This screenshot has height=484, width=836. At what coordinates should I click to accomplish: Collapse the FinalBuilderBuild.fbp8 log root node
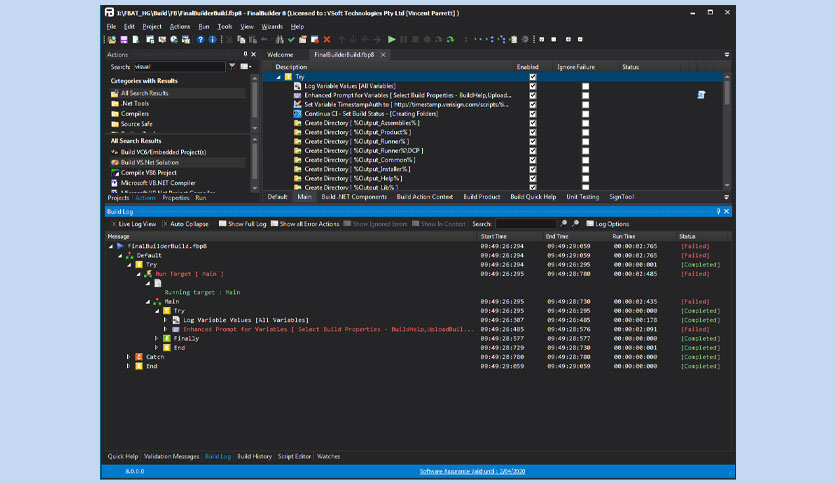coord(111,246)
